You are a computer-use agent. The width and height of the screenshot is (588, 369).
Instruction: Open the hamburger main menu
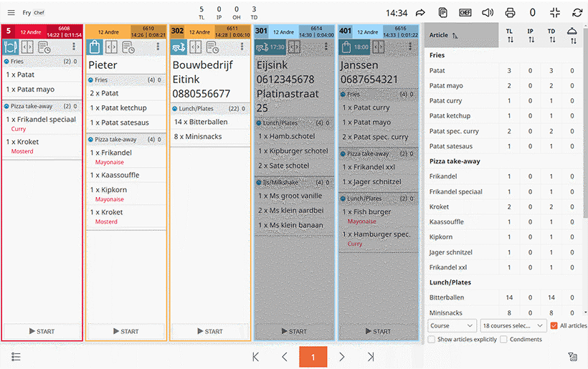[x=11, y=12]
